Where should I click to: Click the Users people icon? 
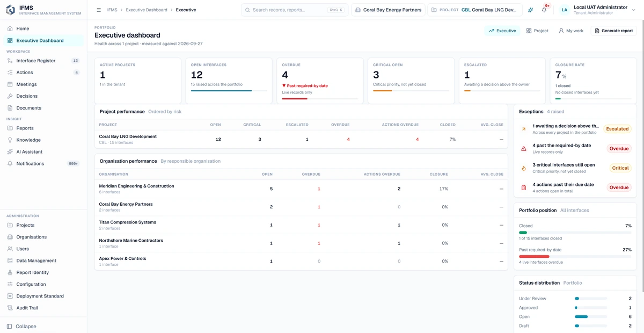click(10, 249)
